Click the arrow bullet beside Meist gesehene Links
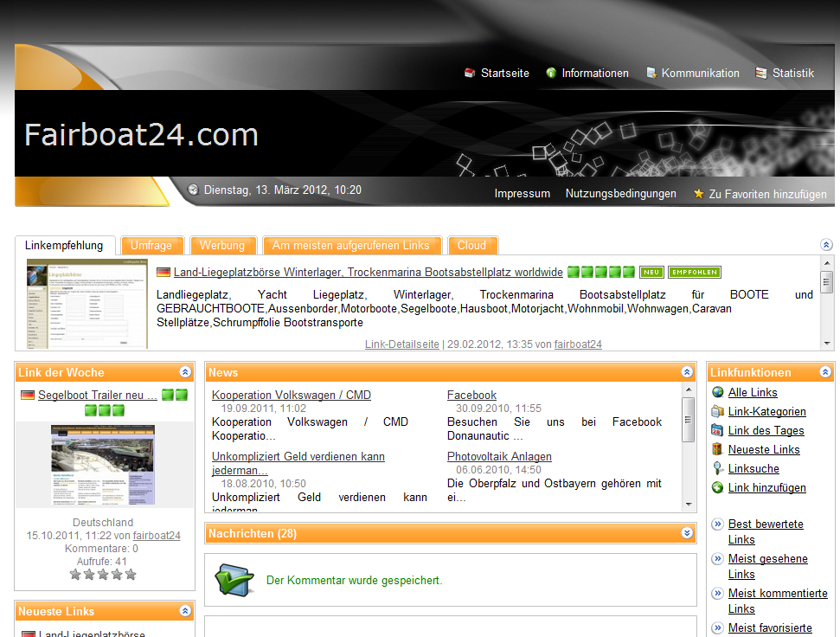Screen dimensions: 840x637 [x=718, y=559]
